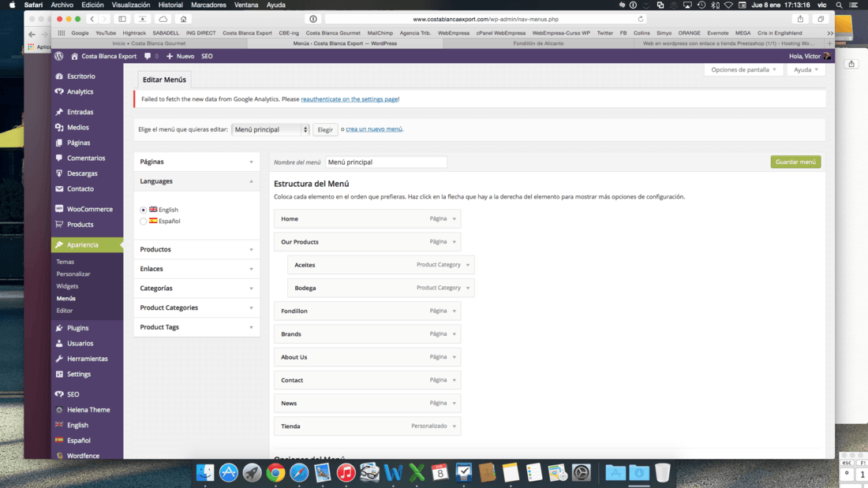This screenshot has width=868, height=488.
Task: Open Herramientas tools section
Action: tap(87, 359)
